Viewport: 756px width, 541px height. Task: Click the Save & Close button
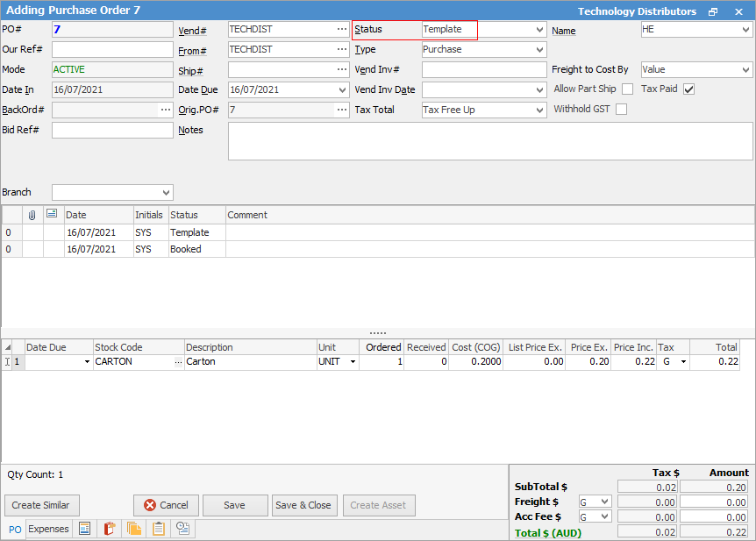coord(303,505)
